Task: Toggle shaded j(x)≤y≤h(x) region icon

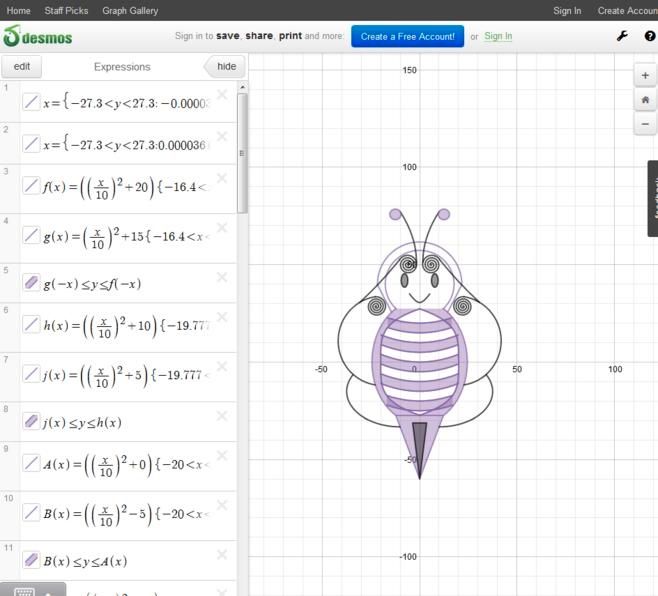Action: [31, 421]
